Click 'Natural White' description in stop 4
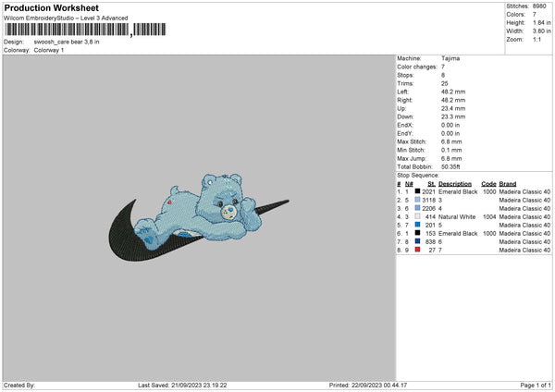Screen dimensions: 555x392 457,217
